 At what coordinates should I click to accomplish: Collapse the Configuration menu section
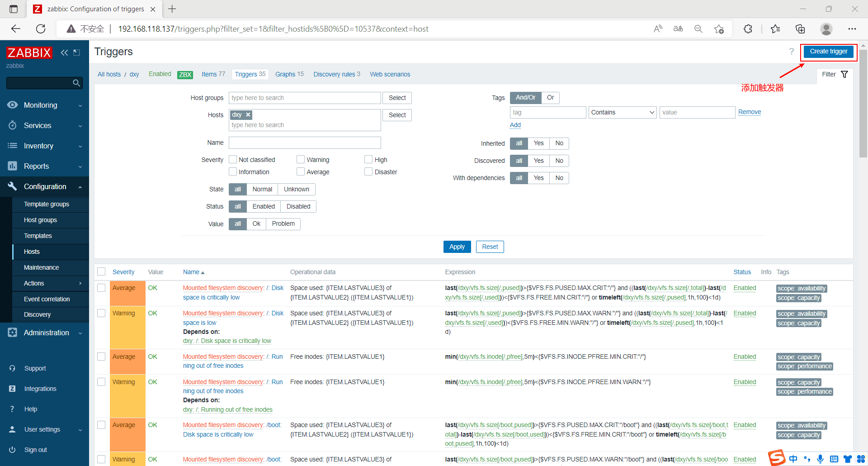click(x=80, y=187)
